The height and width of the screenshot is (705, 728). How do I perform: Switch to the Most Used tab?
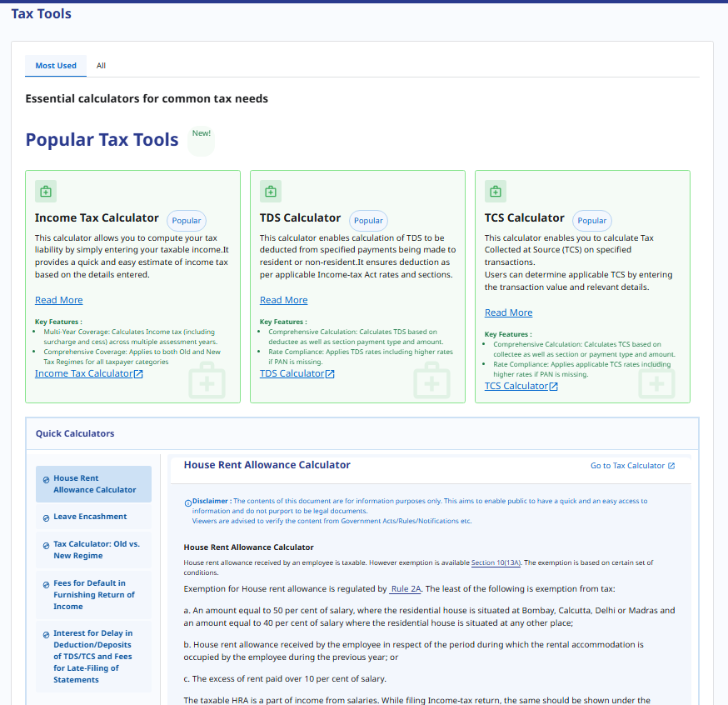click(x=56, y=66)
